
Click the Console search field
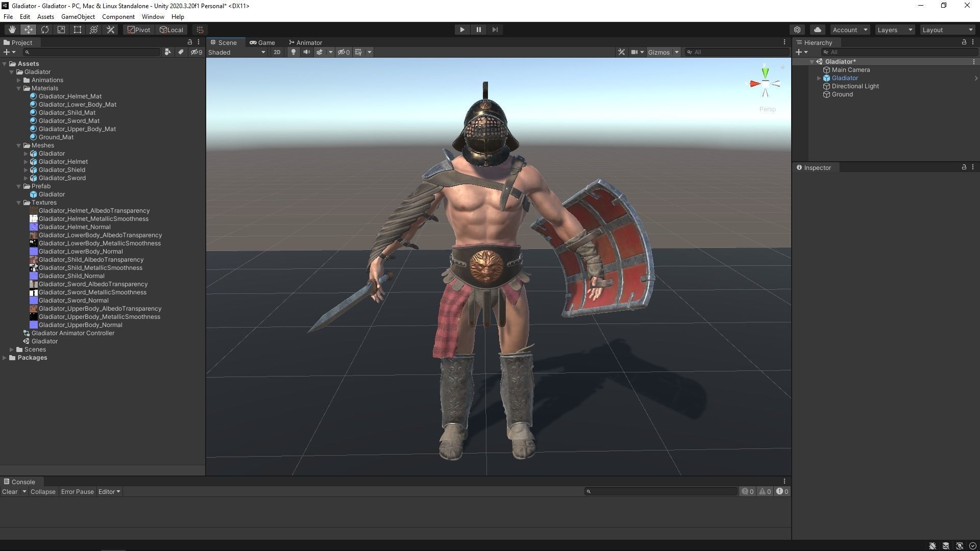pos(660,492)
